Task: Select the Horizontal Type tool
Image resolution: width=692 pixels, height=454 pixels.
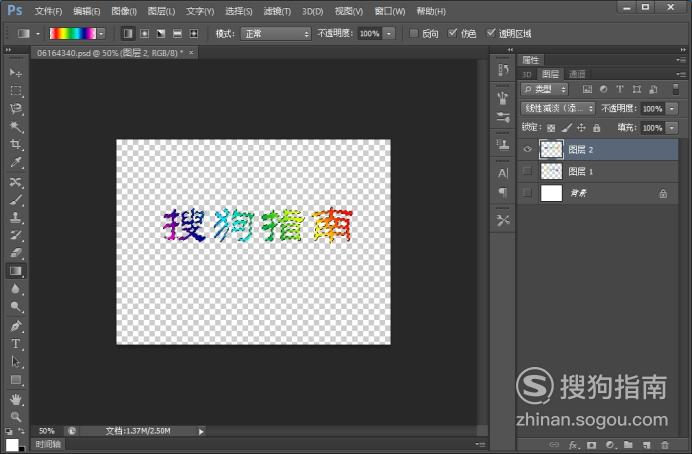Action: 16,344
